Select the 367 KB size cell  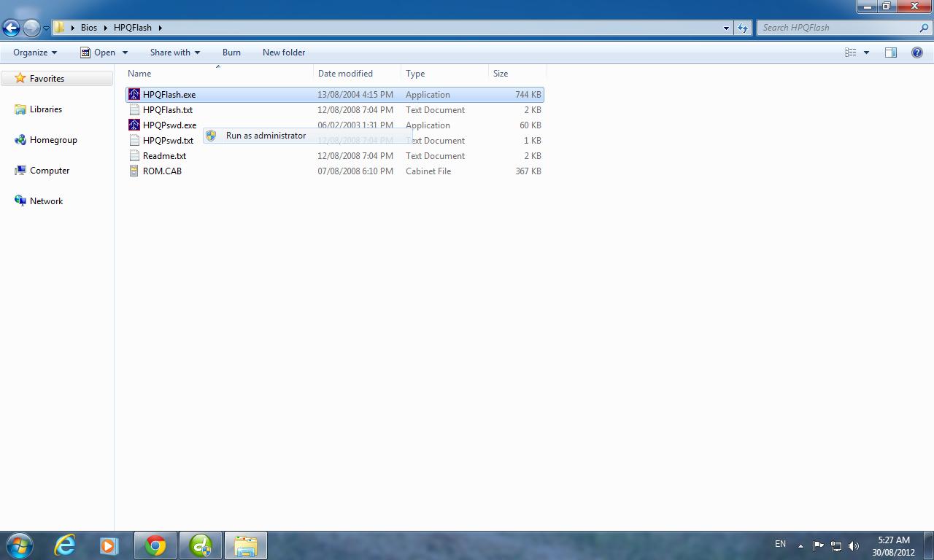click(x=528, y=171)
